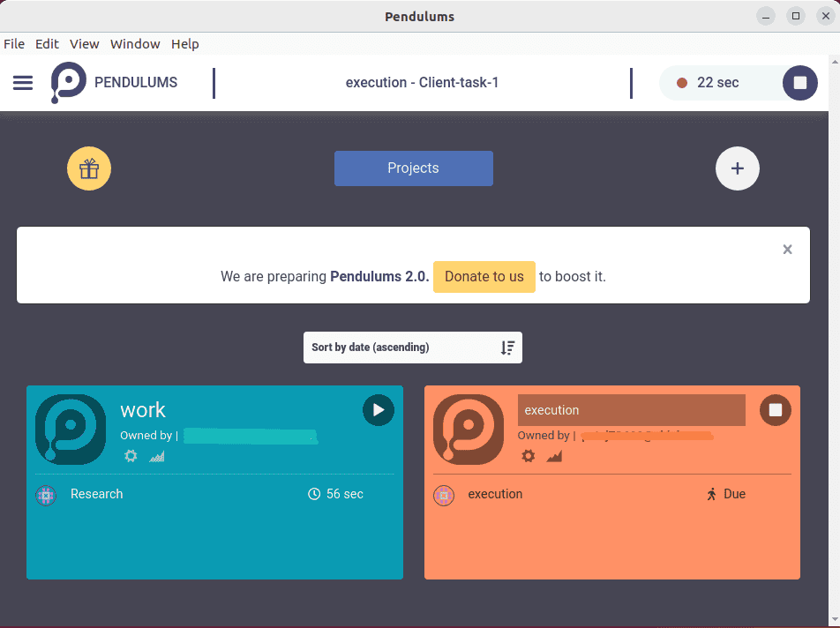Open statistics chart of execution project
The image size is (840, 628).
point(554,456)
